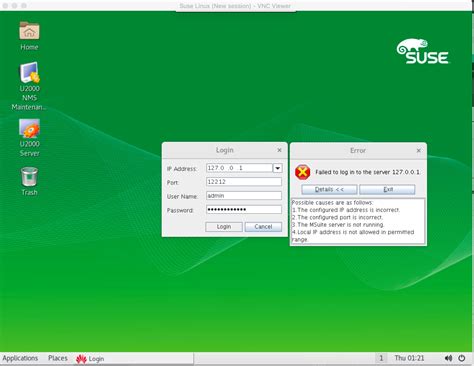Close the Error dialog
The width and height of the screenshot is (474, 366).
(419, 151)
